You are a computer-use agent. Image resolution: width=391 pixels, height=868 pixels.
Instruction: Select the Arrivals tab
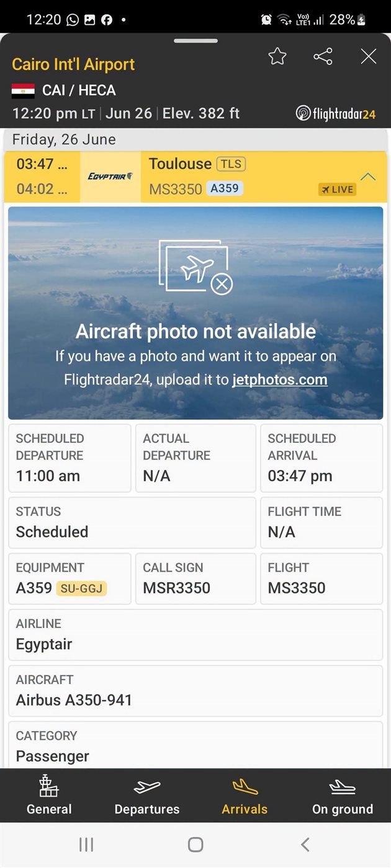(245, 795)
